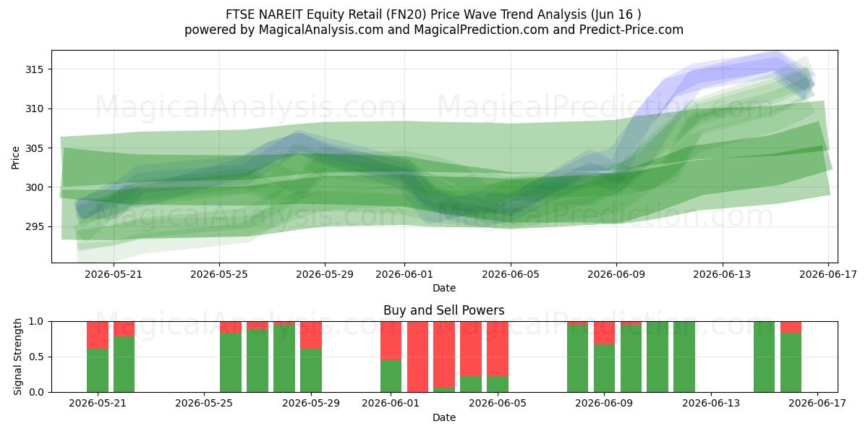Click the red sell segment of the 2026-05-21 bar
The width and height of the screenshot is (868, 434).
pyautogui.click(x=98, y=335)
